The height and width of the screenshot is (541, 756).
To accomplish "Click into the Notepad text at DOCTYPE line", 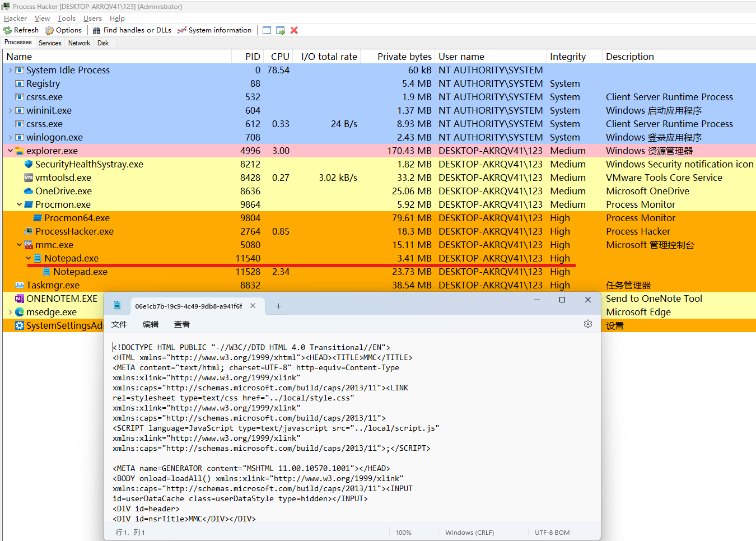I will click(251, 347).
